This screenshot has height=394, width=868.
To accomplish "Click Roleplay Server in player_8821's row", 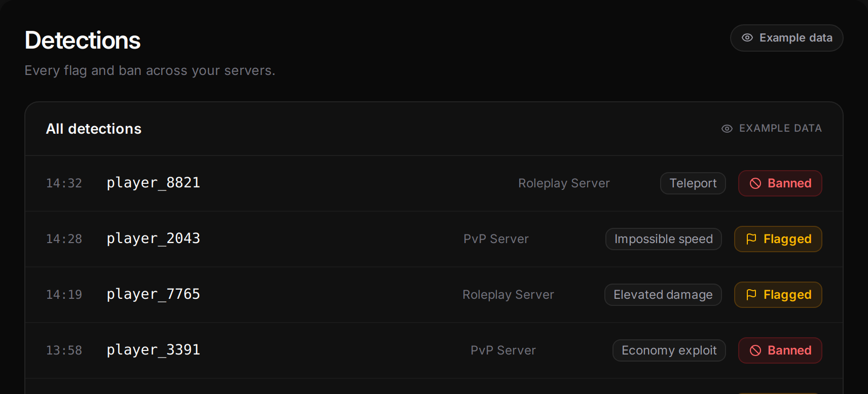I will [564, 183].
